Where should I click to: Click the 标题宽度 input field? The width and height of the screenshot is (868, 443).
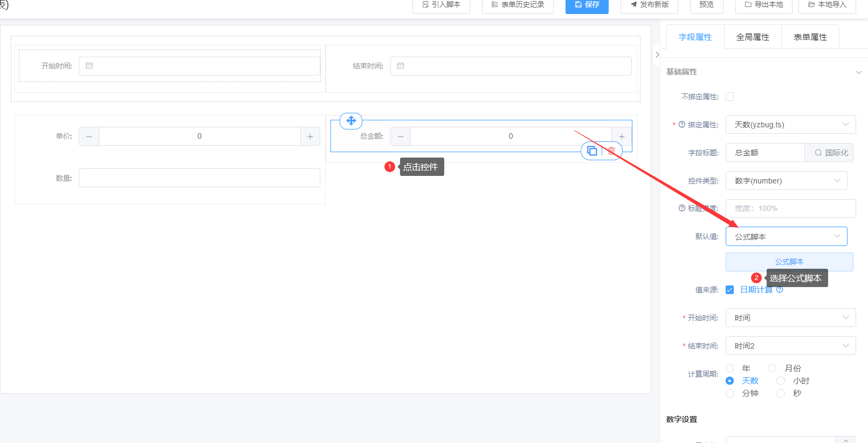point(790,208)
